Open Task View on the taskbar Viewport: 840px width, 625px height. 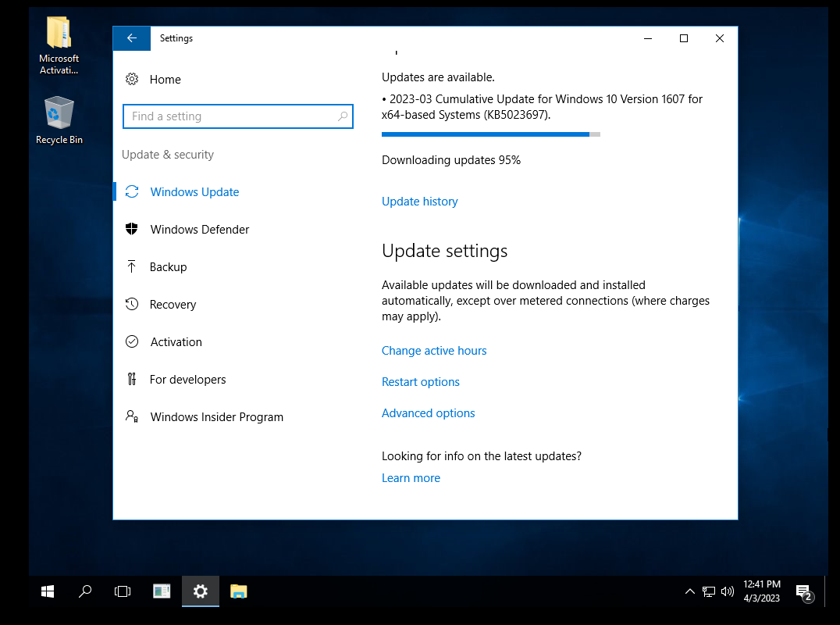(x=123, y=591)
